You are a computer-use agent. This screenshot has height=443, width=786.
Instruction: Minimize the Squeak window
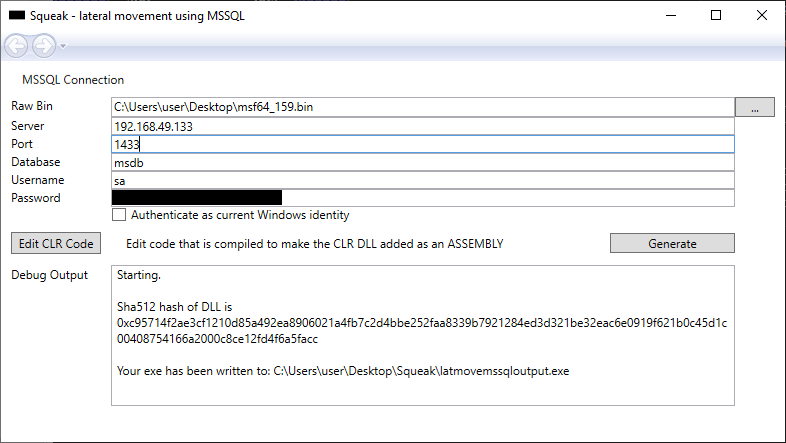(669, 15)
